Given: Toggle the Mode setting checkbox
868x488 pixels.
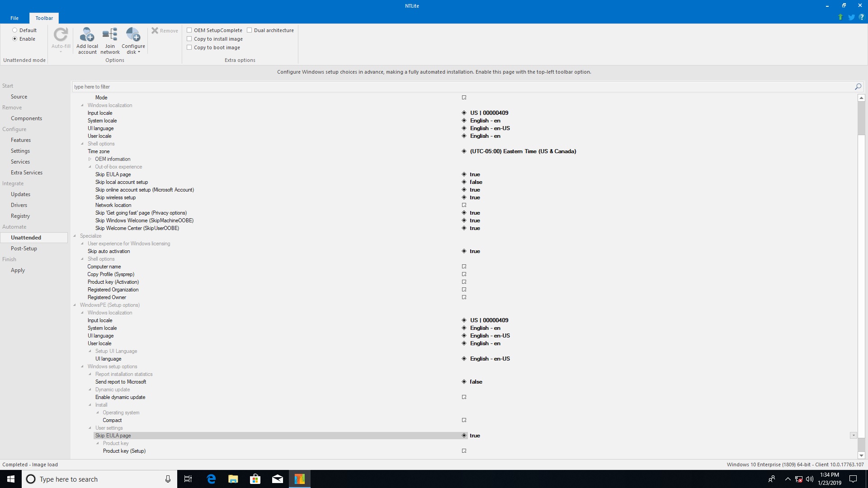Looking at the screenshot, I should pos(464,98).
